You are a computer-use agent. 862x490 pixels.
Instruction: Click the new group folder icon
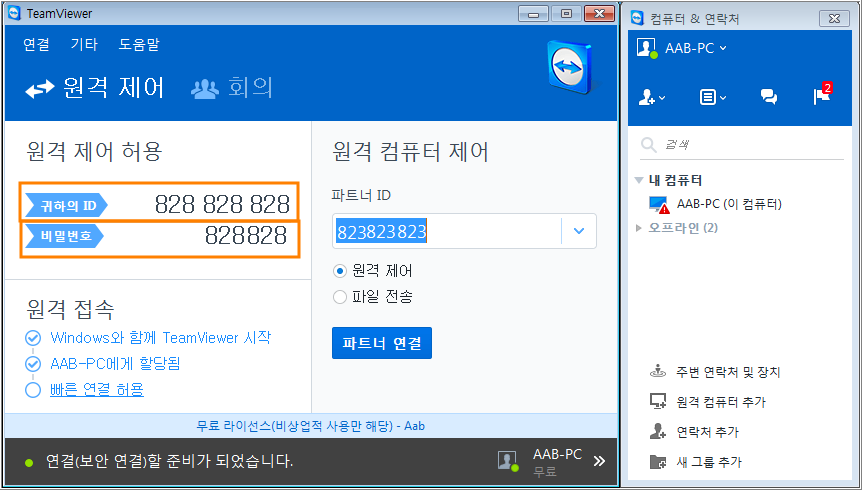[x=657, y=461]
